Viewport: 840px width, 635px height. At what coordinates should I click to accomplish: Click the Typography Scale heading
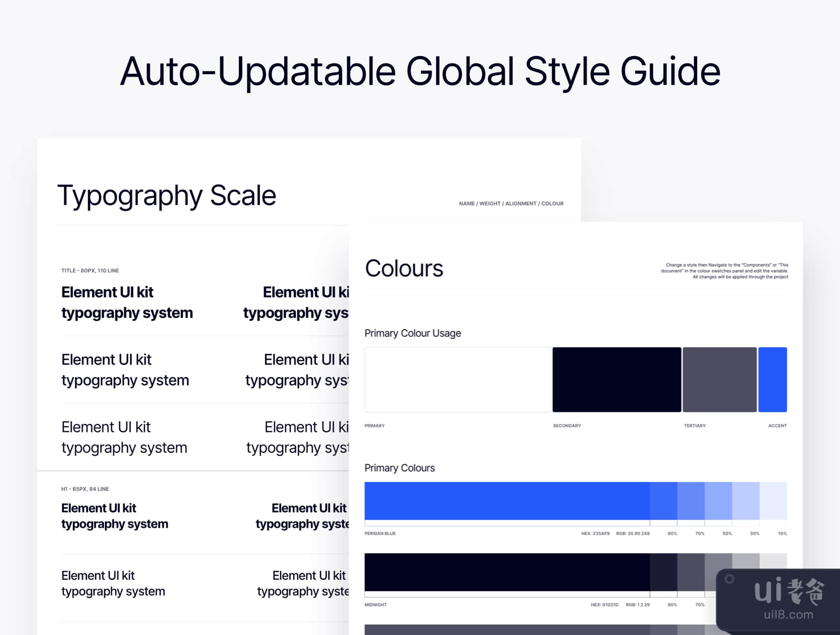pos(167,195)
